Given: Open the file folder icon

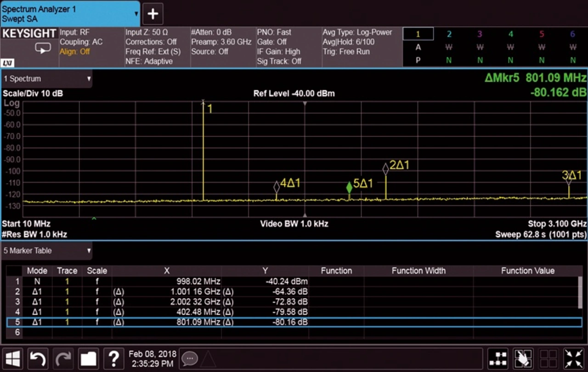Looking at the screenshot, I should (88, 358).
